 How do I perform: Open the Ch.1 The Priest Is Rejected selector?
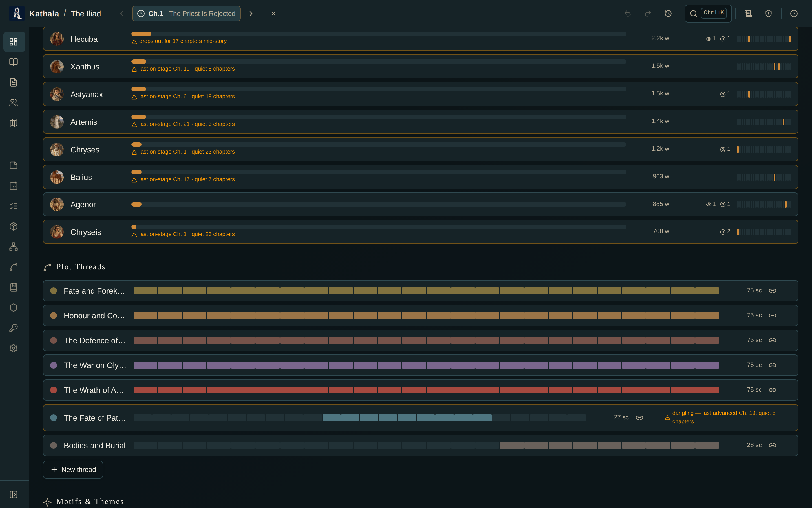(186, 14)
